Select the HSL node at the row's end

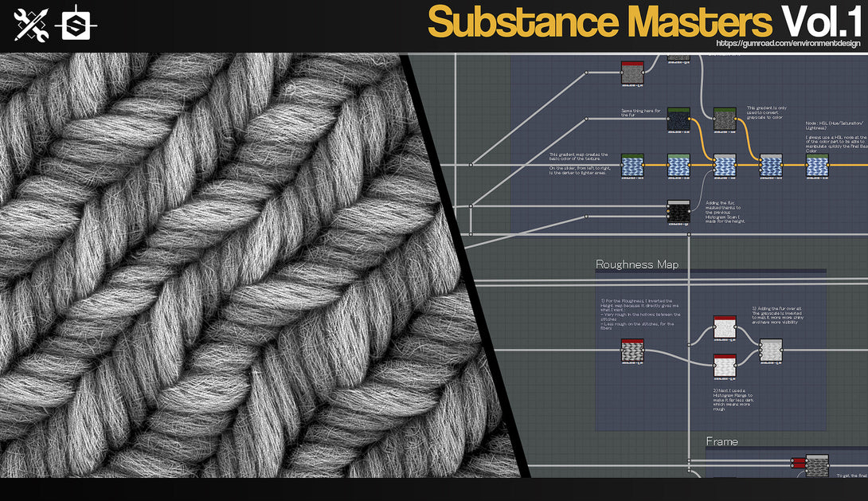[x=817, y=166]
